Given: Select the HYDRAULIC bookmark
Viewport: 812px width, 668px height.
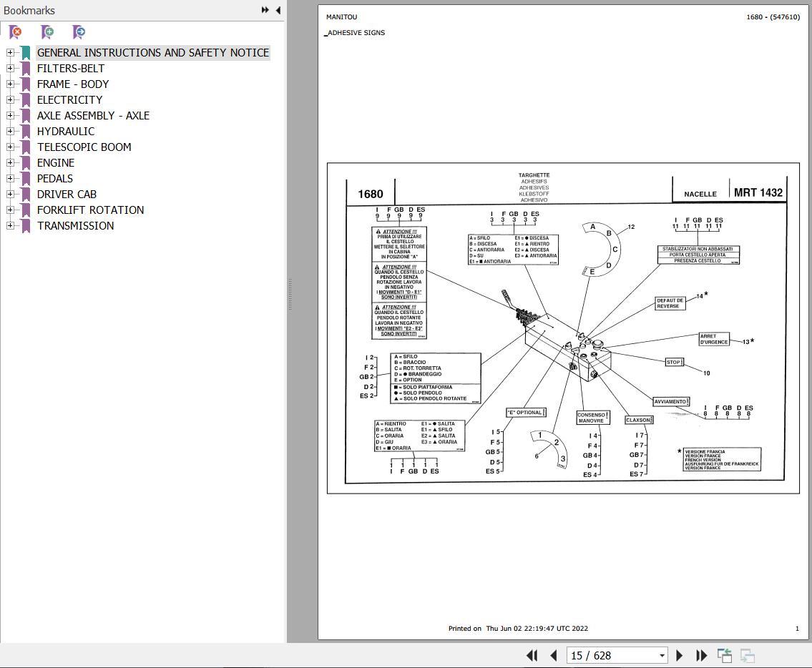Looking at the screenshot, I should point(66,131).
